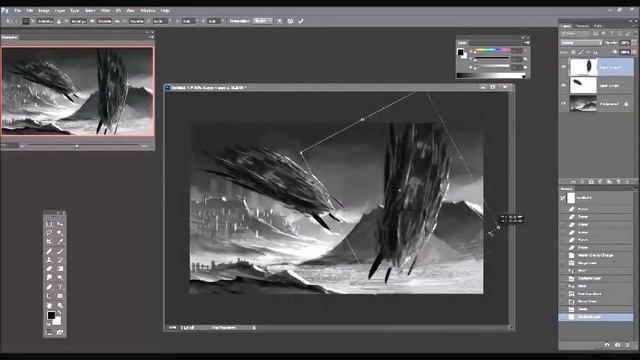
Task: Open document status bar arrow
Action: coord(253,327)
